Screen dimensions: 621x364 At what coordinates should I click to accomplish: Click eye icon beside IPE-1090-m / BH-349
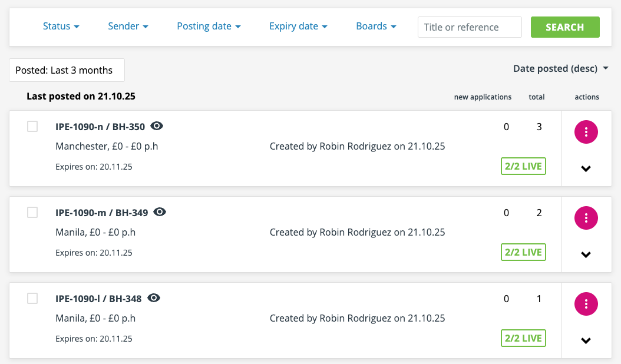tap(160, 212)
